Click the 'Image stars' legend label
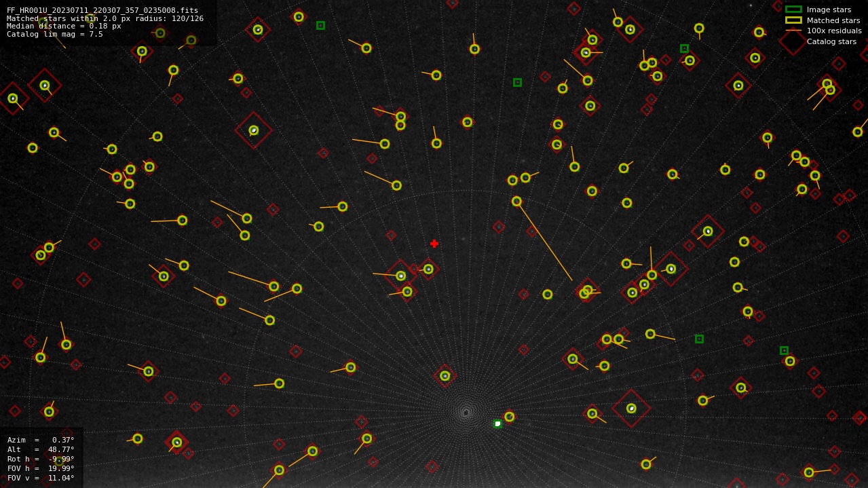868x488 pixels. click(829, 10)
